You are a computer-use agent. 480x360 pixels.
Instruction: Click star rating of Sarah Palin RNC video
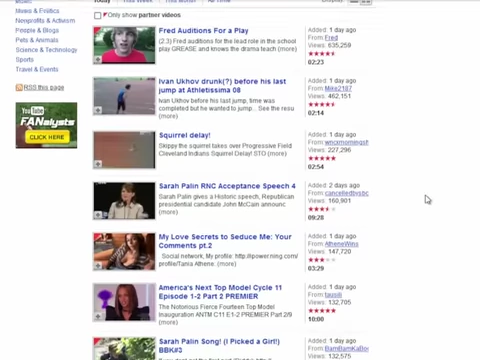322,209
